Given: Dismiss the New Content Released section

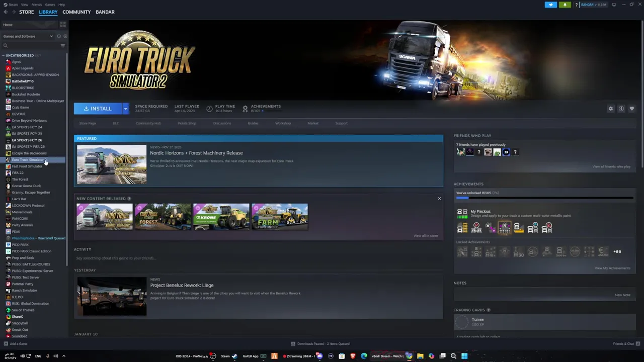Looking at the screenshot, I should pyautogui.click(x=439, y=199).
